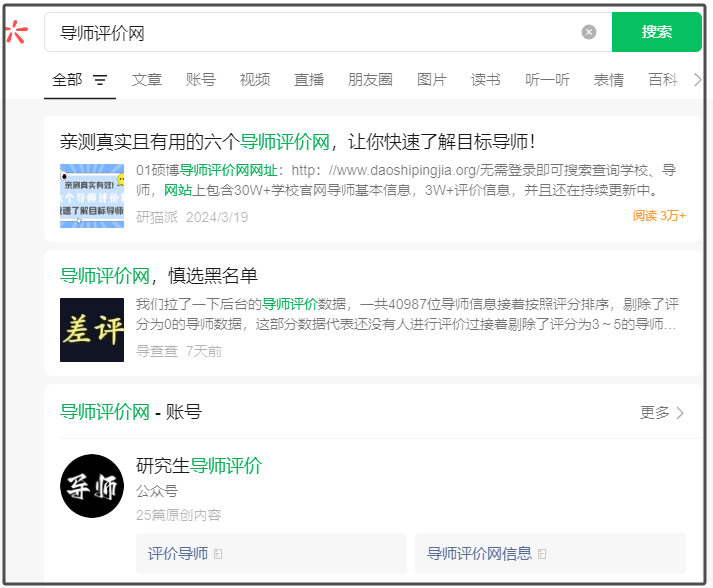Click the date 2024/3/19
713x588 pixels.
pyautogui.click(x=217, y=217)
